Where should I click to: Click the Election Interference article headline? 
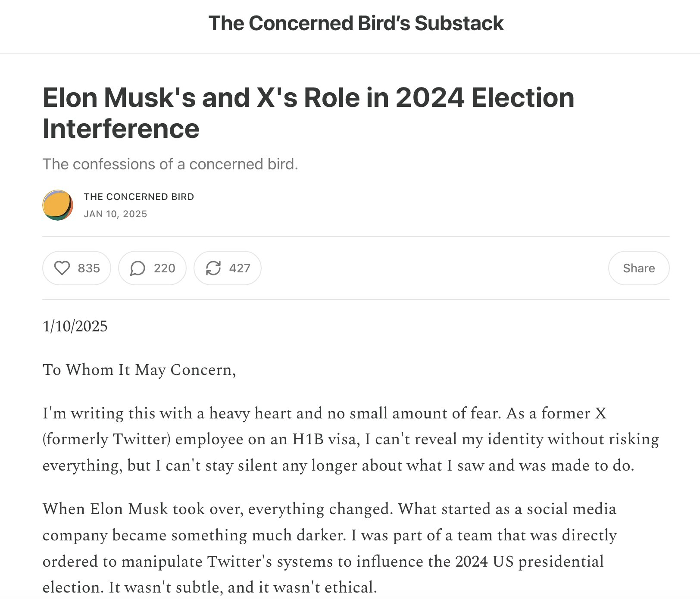[x=308, y=112]
